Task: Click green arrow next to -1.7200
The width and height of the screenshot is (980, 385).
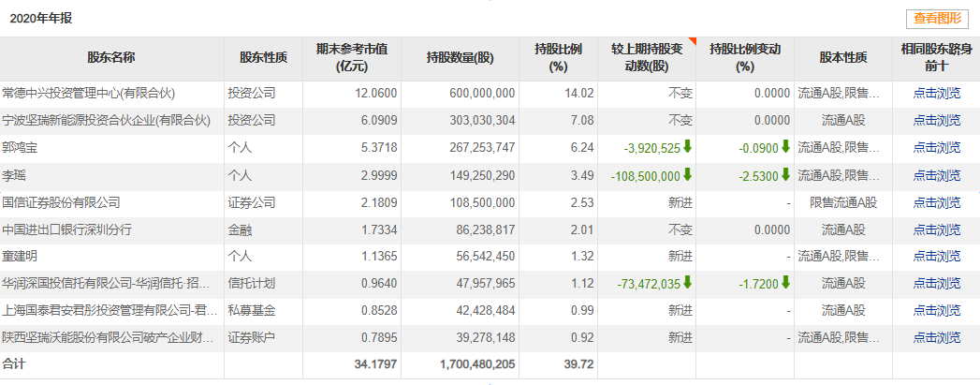Action: pyautogui.click(x=785, y=283)
